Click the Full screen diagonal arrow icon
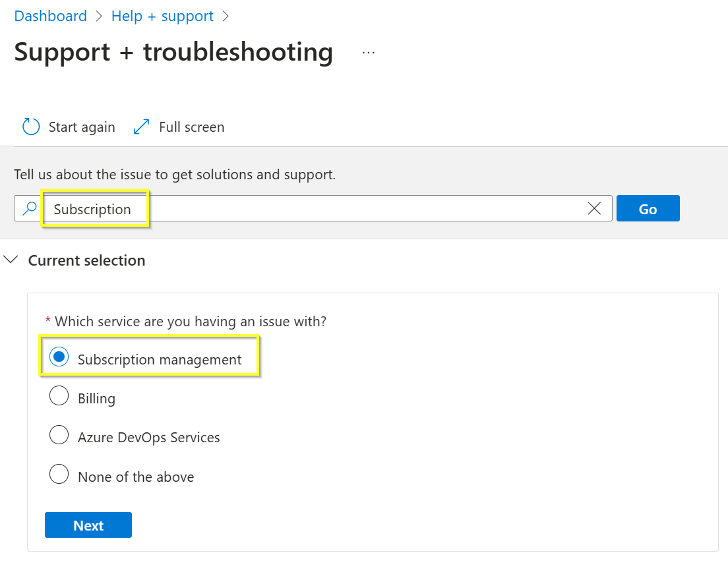728x578 pixels. pos(140,127)
